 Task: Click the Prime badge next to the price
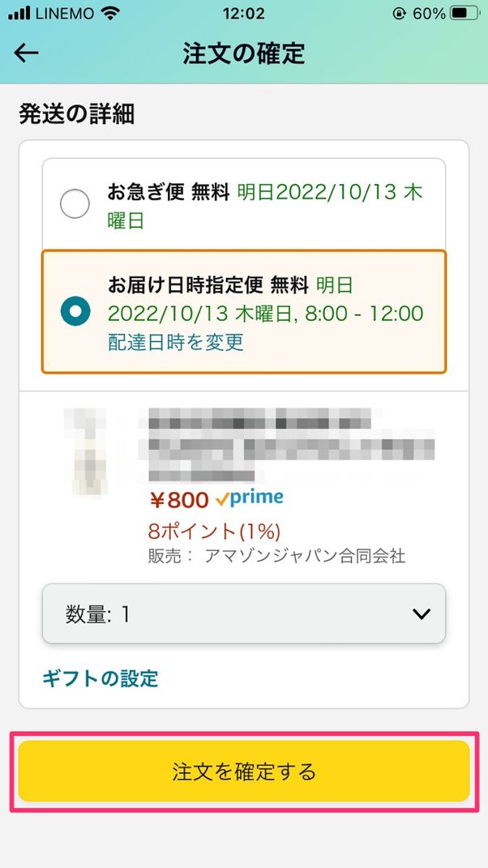tap(250, 497)
